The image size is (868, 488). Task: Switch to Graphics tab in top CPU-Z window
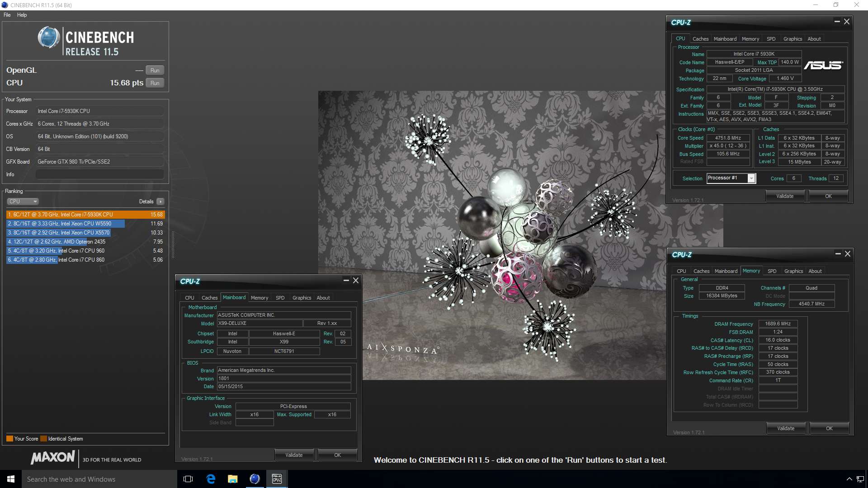pos(793,39)
